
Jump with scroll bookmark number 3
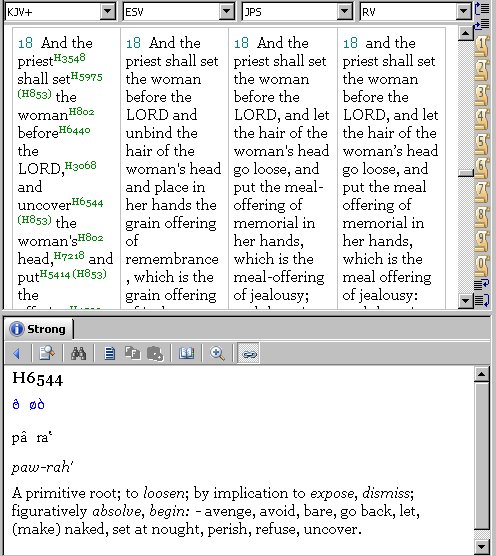coord(482,95)
